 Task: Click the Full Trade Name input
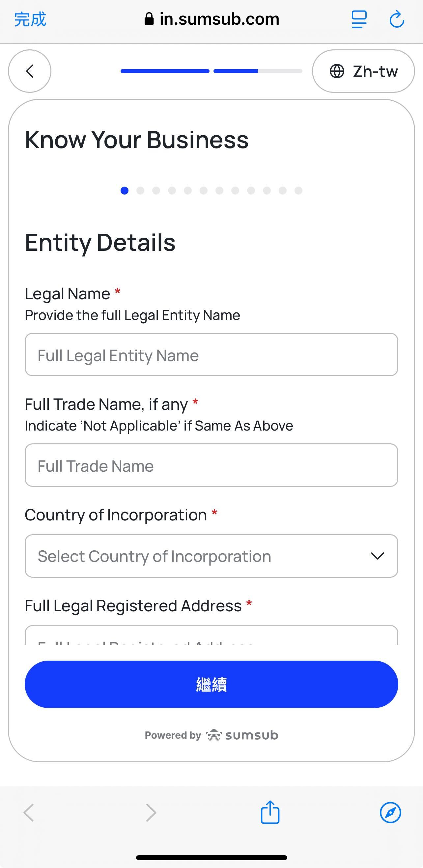click(211, 465)
